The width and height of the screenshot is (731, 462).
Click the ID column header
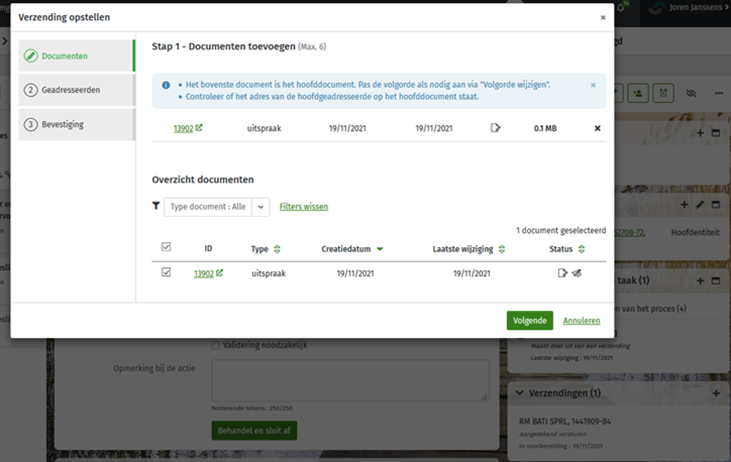(x=208, y=248)
